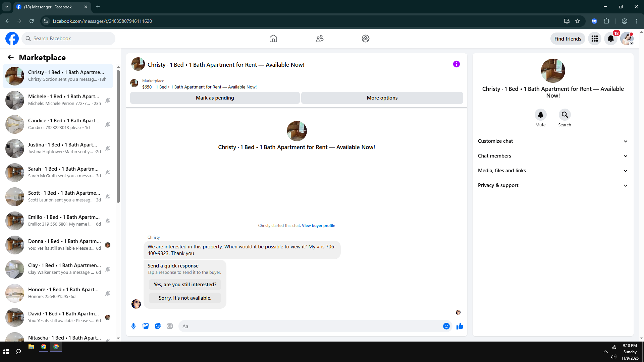Attach a photo with the image icon
The width and height of the screenshot is (644, 362).
coord(146,326)
